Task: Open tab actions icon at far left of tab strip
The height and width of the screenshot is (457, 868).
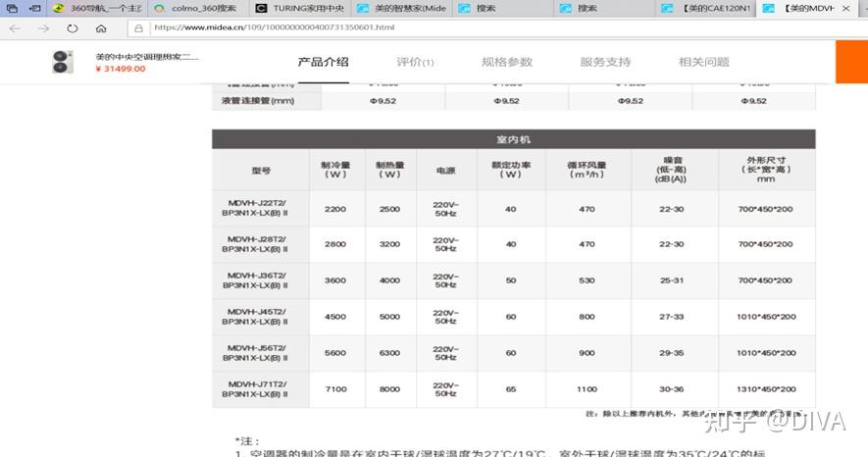Action: click(12, 8)
